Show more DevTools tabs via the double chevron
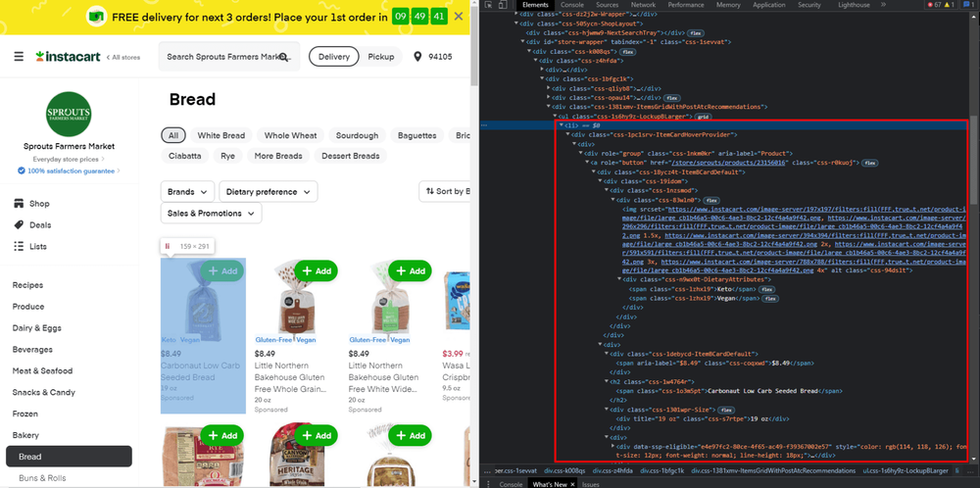This screenshot has height=488, width=980. [883, 4]
